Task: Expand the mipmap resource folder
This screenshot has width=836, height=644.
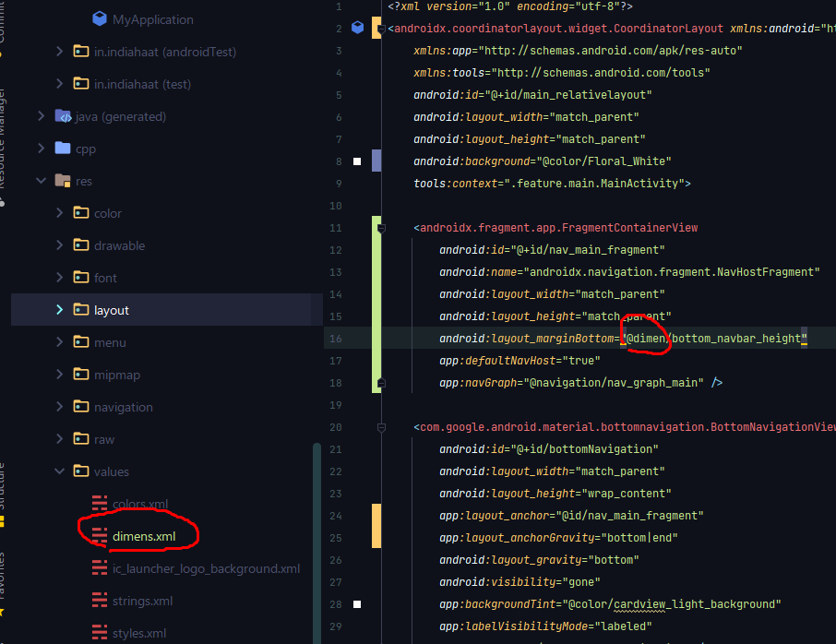Action: [x=59, y=375]
